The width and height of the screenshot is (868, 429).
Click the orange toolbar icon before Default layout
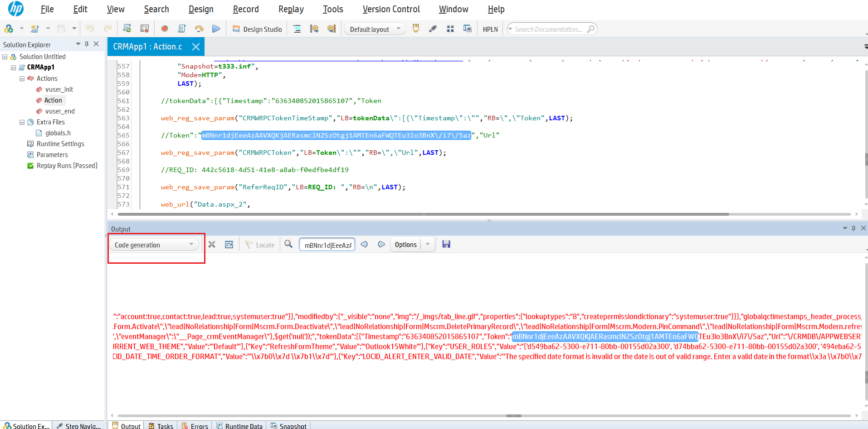coord(332,29)
